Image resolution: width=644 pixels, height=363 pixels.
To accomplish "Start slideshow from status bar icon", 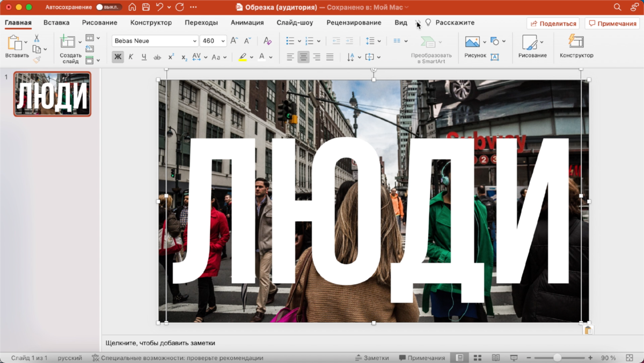I will tap(514, 358).
